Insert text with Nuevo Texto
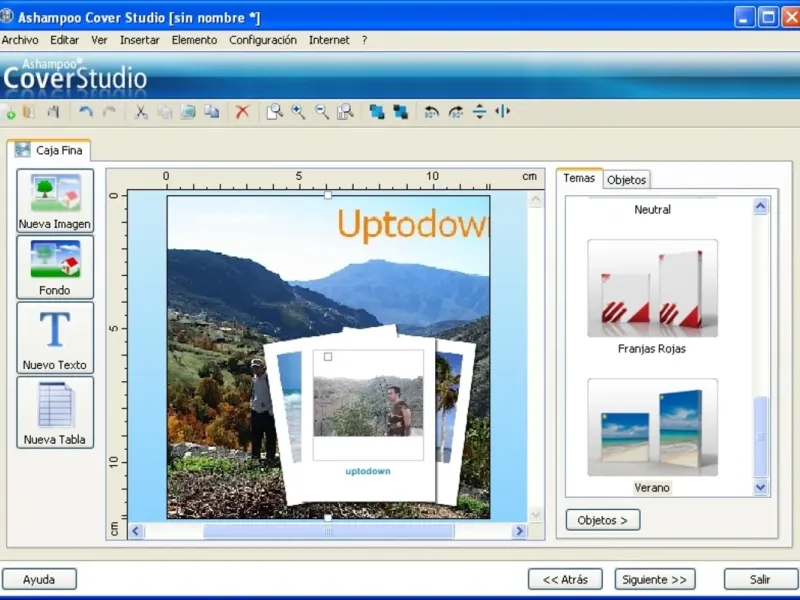 pyautogui.click(x=55, y=338)
